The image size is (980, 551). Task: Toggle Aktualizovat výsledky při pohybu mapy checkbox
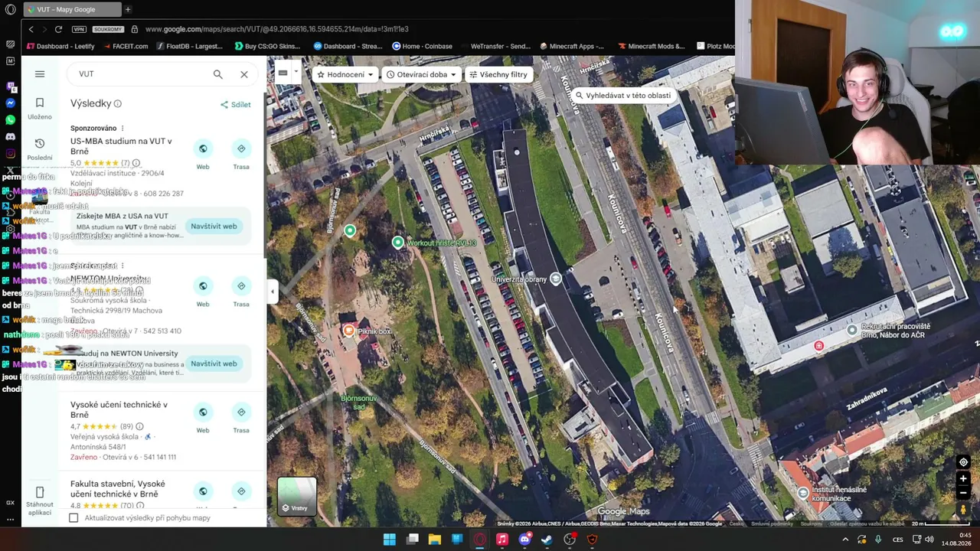click(73, 518)
